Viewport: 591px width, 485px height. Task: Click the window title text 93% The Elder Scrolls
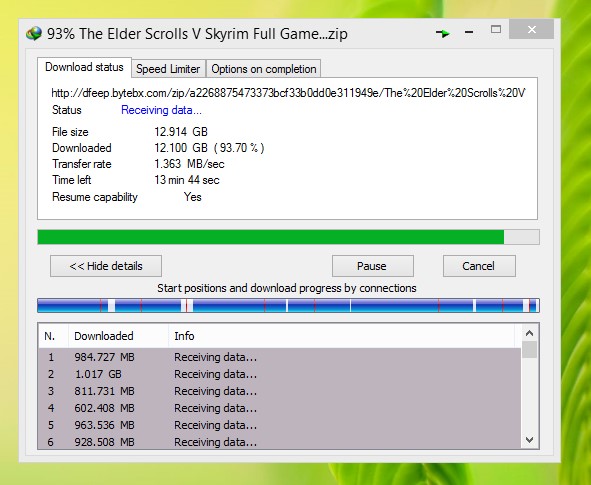197,34
